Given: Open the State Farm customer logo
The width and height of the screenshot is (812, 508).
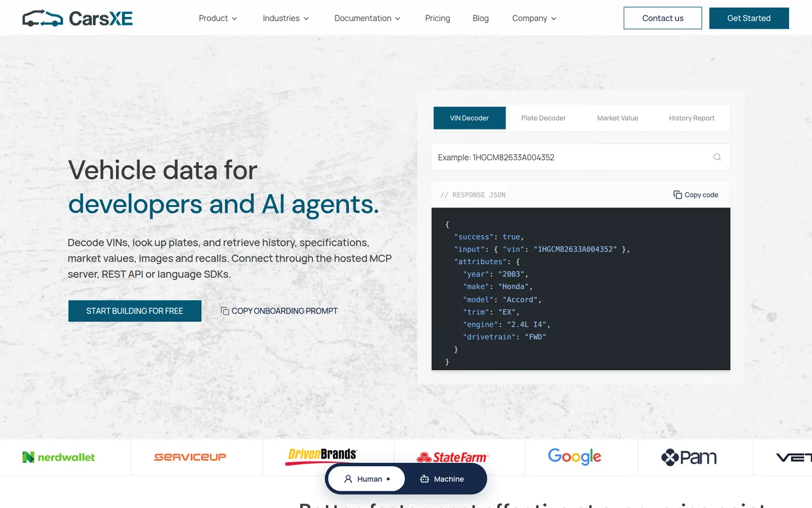Looking at the screenshot, I should click(x=452, y=457).
